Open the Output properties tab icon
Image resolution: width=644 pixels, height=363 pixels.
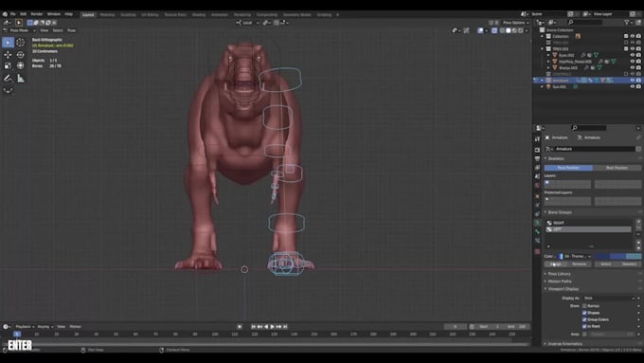point(537,158)
